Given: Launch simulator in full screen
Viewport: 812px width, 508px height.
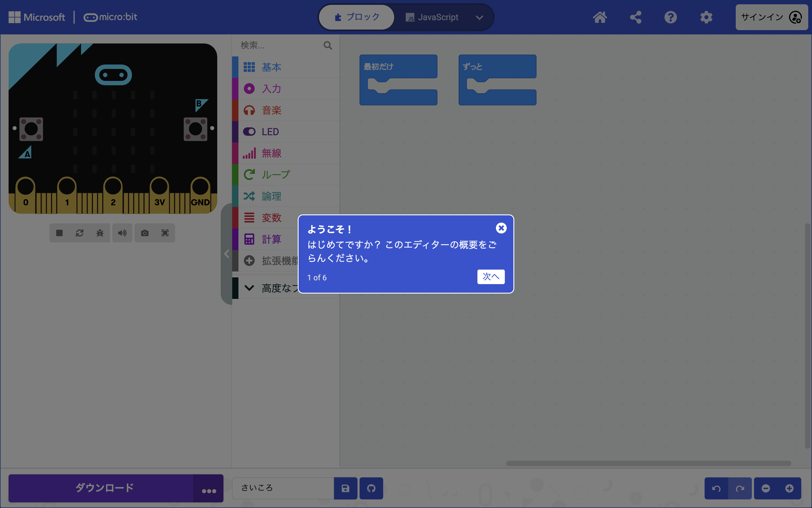Looking at the screenshot, I should point(165,233).
